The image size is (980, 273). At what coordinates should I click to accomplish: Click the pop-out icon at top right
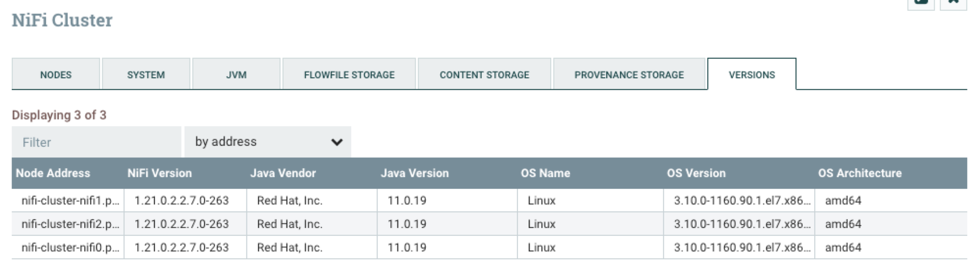pos(921,3)
